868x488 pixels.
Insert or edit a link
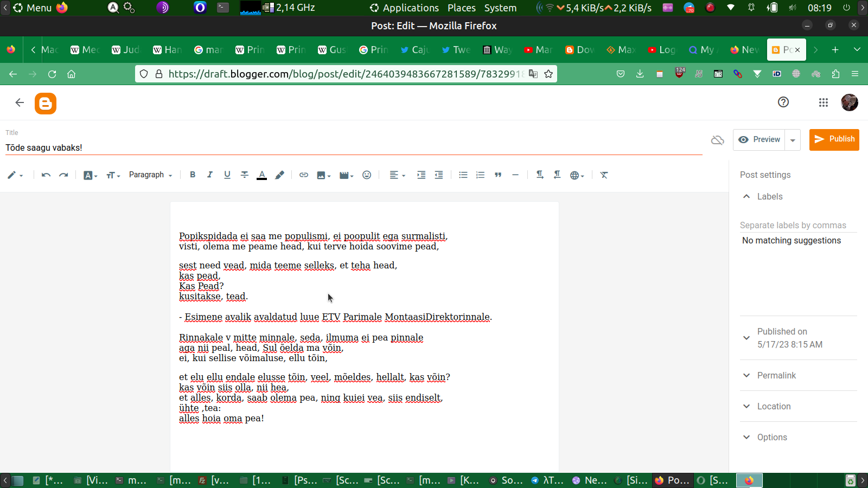pyautogui.click(x=304, y=175)
